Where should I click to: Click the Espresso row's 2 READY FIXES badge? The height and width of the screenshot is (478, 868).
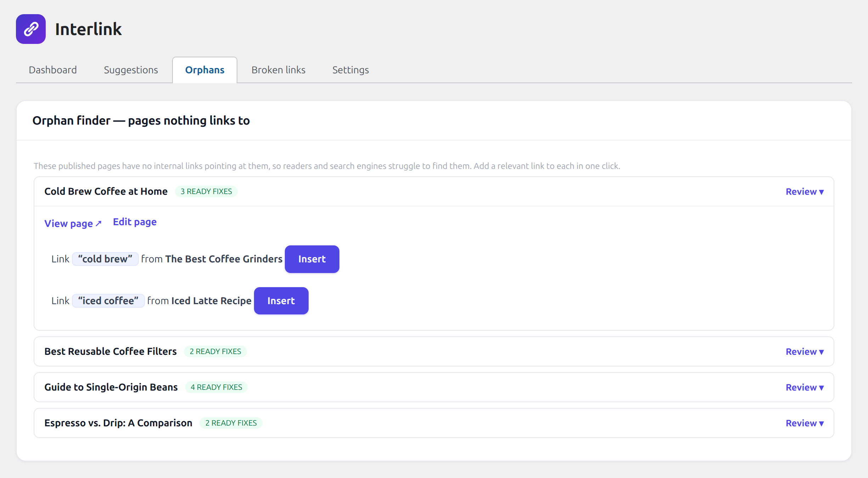231,423
